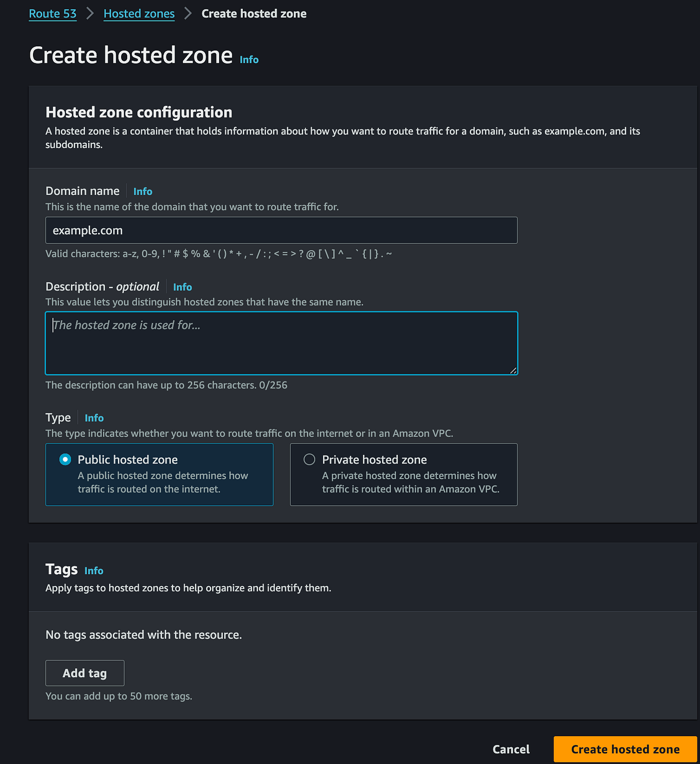The image size is (700, 764).
Task: Focus the hosted zone description text area
Action: point(281,343)
